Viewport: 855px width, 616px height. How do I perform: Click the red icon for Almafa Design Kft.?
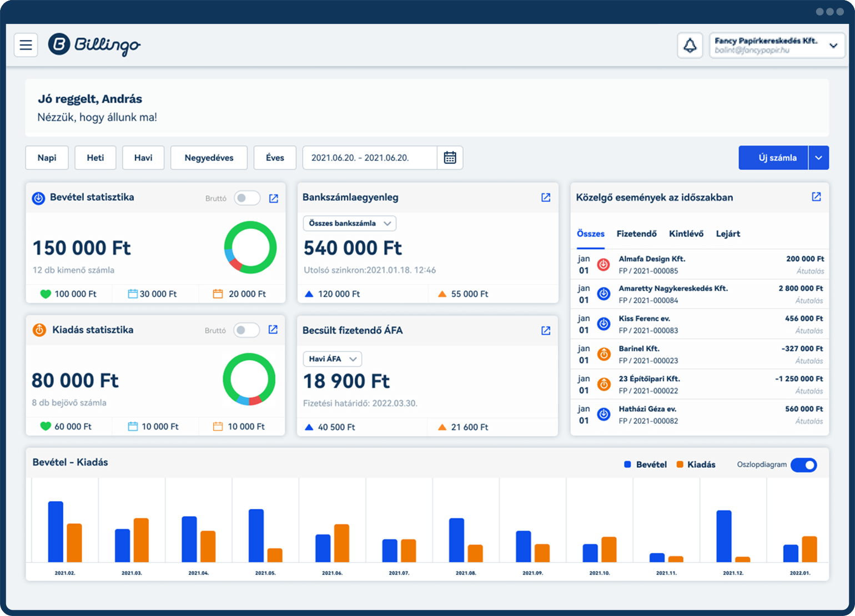click(x=603, y=265)
